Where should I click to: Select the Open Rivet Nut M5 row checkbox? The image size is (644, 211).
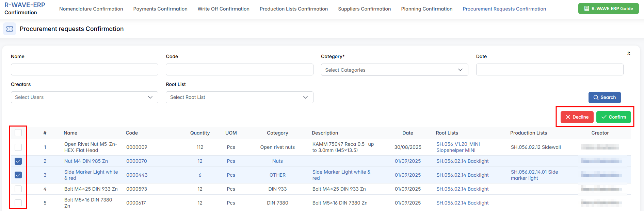pyautogui.click(x=18, y=147)
